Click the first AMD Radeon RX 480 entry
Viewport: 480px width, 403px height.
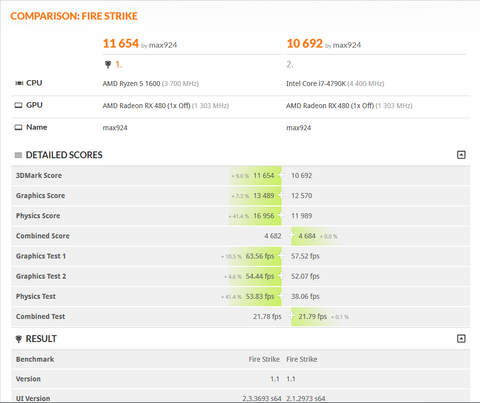coord(146,106)
